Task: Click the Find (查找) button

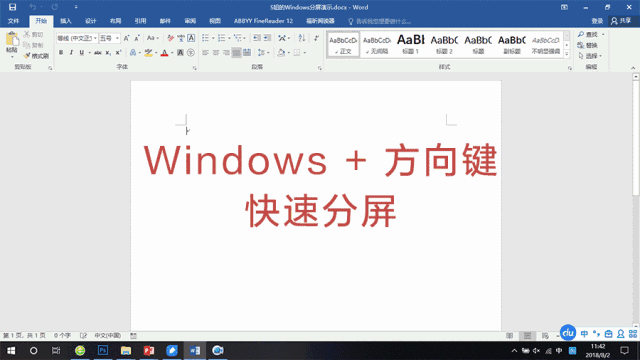Action: [588, 35]
